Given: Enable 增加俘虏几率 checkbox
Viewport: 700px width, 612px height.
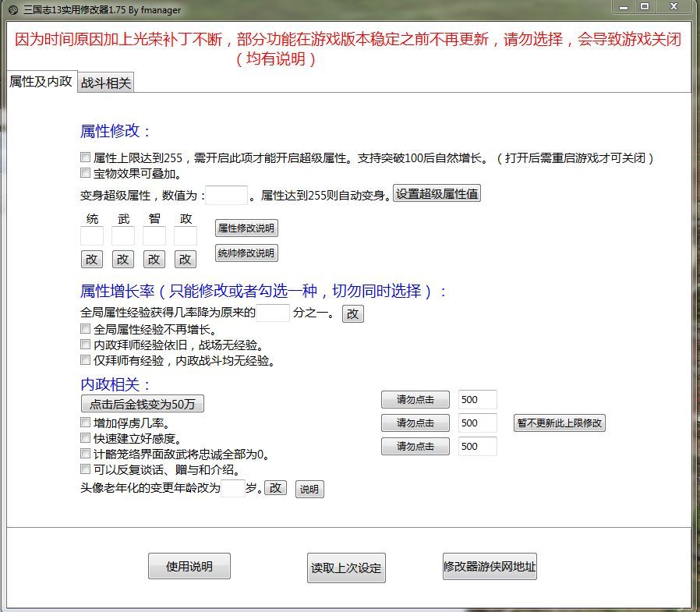Looking at the screenshot, I should tap(86, 423).
